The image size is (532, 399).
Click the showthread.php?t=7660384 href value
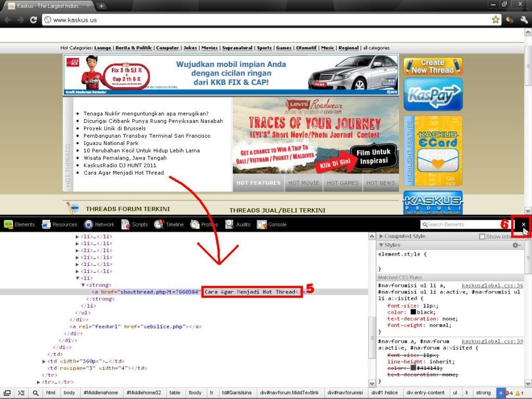pos(159,292)
